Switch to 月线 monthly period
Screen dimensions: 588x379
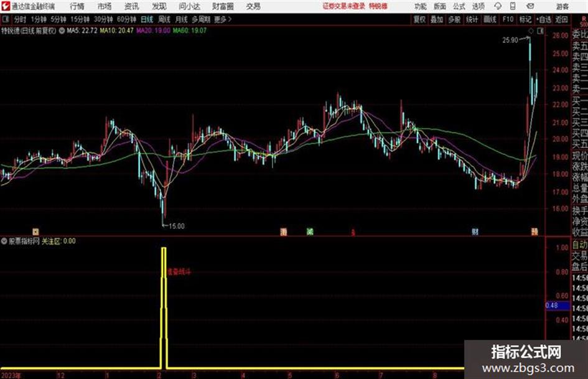[x=182, y=19]
